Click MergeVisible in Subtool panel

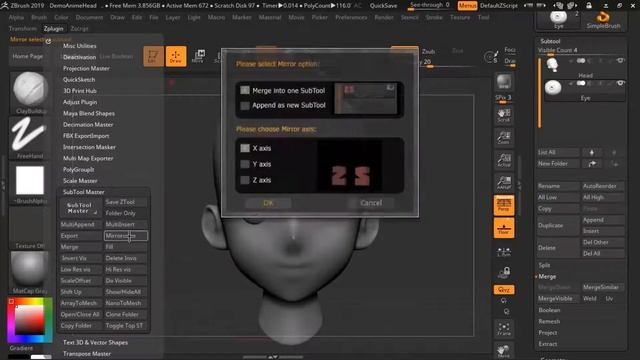pyautogui.click(x=558, y=299)
